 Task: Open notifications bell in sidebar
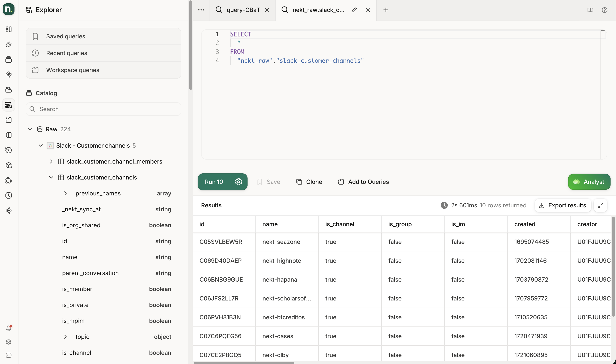[x=9, y=328]
